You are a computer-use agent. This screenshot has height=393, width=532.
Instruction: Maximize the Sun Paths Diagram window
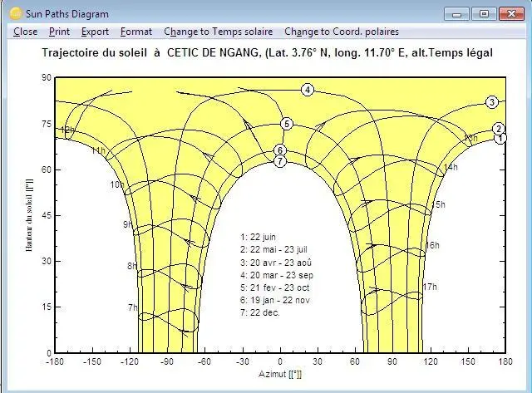[482, 12]
